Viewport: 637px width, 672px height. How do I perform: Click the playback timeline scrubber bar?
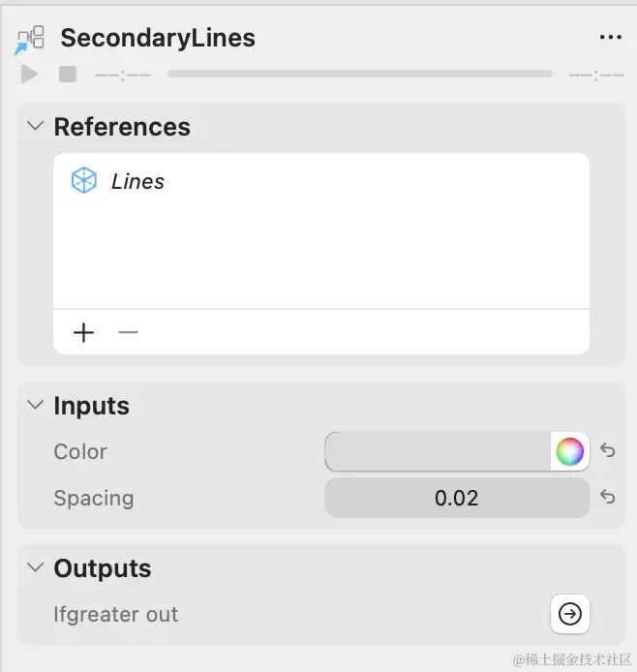point(359,74)
